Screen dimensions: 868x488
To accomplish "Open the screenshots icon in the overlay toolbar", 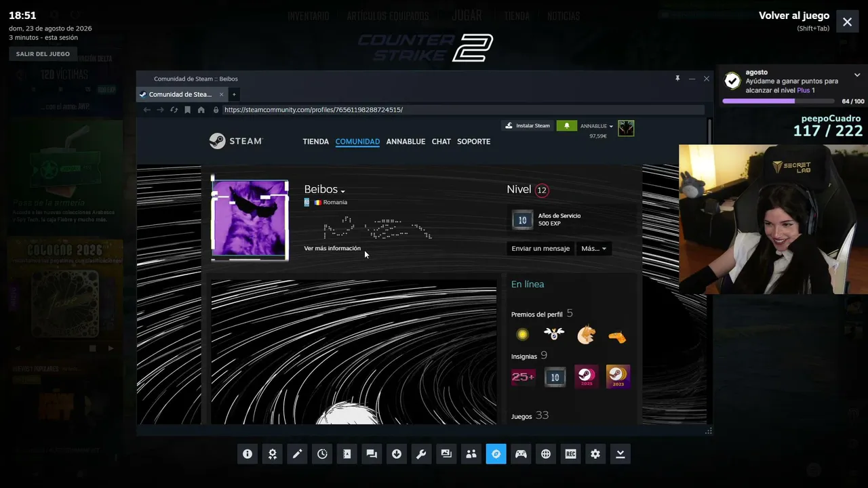I will 446,454.
